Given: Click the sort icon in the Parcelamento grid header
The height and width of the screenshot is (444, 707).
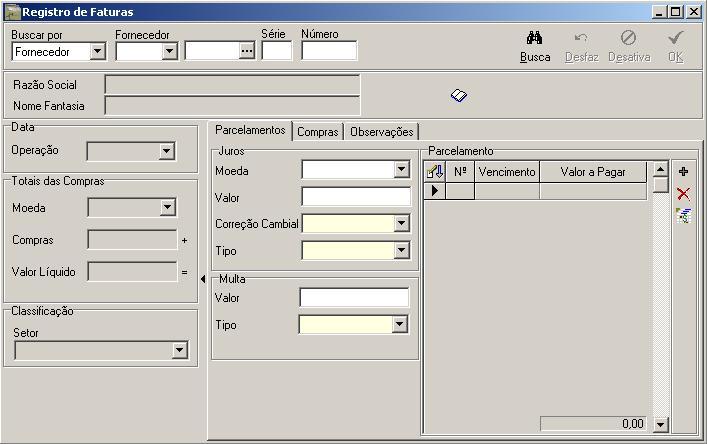Looking at the screenshot, I should click(435, 172).
